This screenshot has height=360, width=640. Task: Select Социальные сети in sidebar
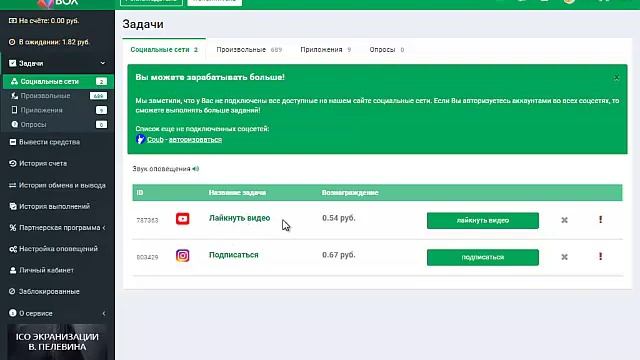[58, 82]
